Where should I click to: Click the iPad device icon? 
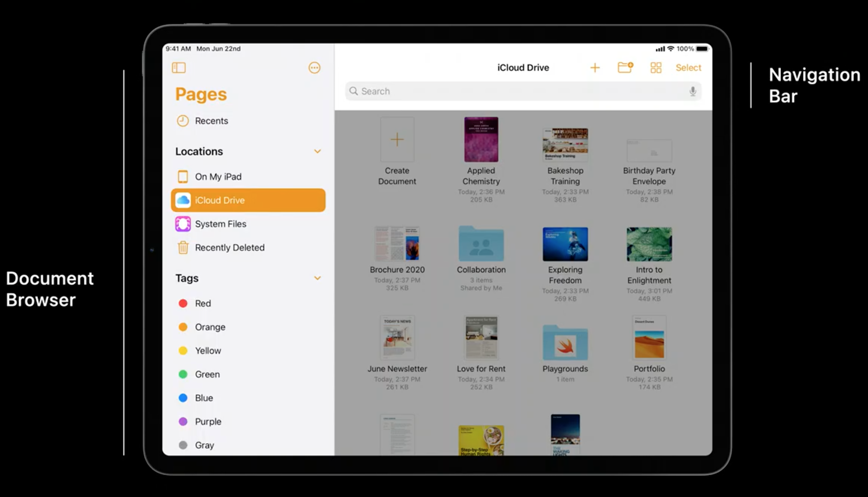pyautogui.click(x=183, y=177)
